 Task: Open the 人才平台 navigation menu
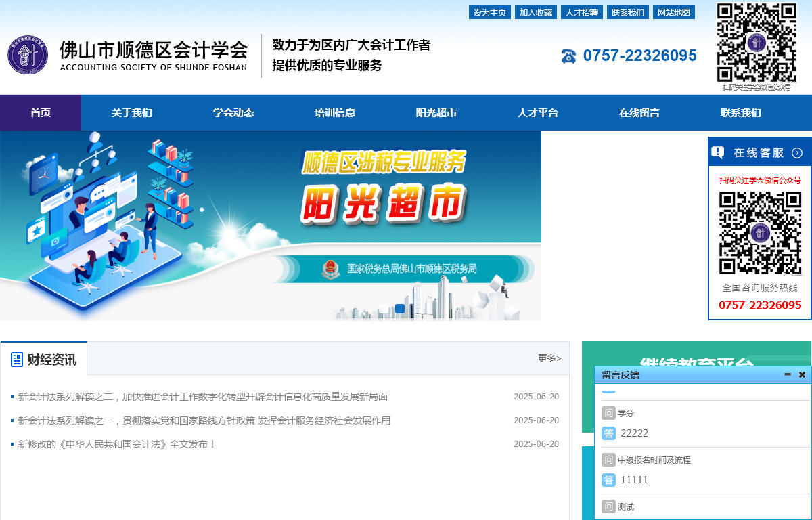(538, 112)
